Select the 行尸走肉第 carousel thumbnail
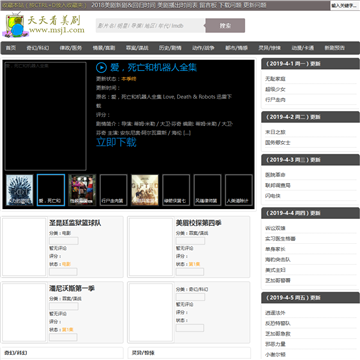Image resolution: width=360 pixels, height=360 pixels. click(113, 190)
